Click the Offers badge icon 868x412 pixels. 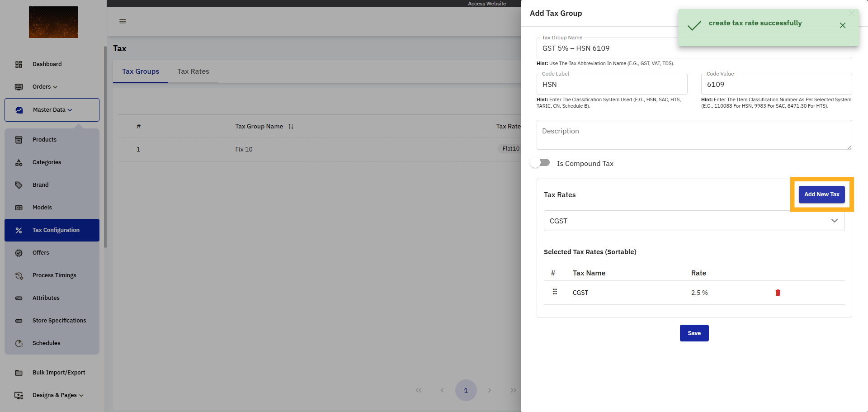(x=19, y=253)
